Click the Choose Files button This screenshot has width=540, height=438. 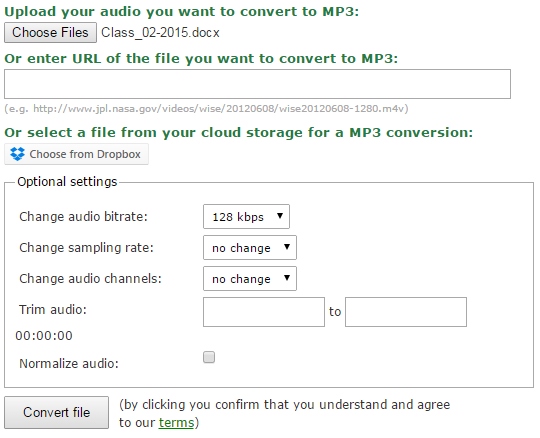coord(50,33)
